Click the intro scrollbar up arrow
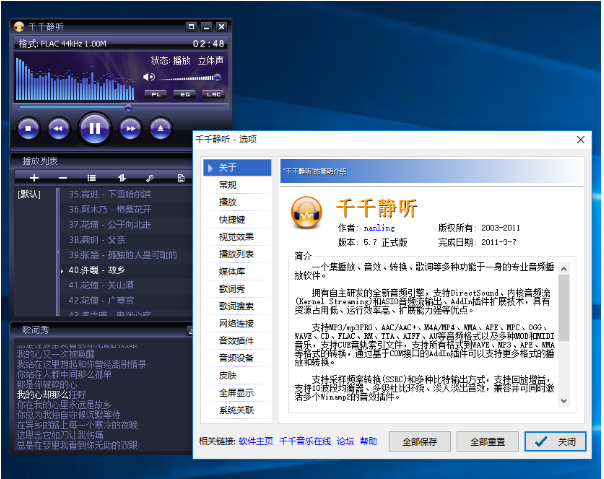Image resolution: width=604 pixels, height=479 pixels. [564, 269]
